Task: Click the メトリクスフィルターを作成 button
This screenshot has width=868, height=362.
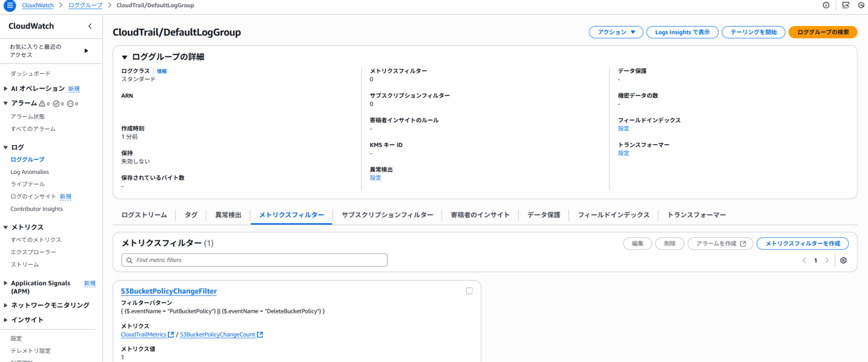Action: point(802,243)
